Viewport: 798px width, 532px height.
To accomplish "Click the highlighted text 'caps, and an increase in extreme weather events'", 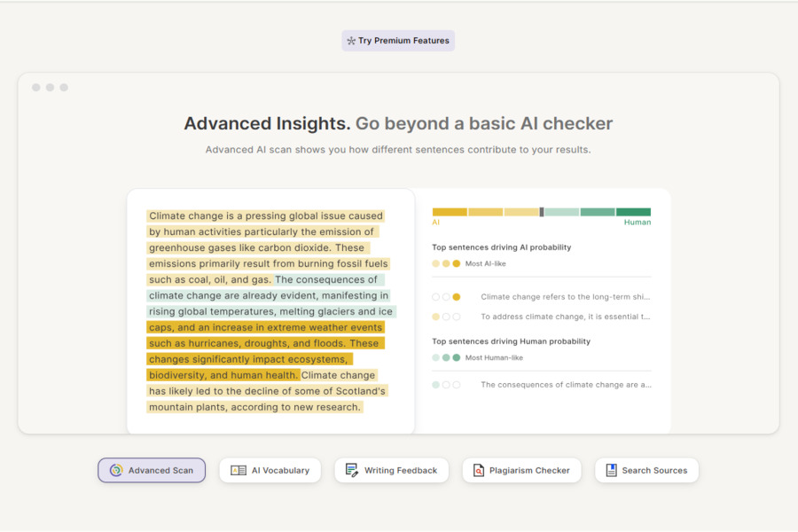I will 265,327.
